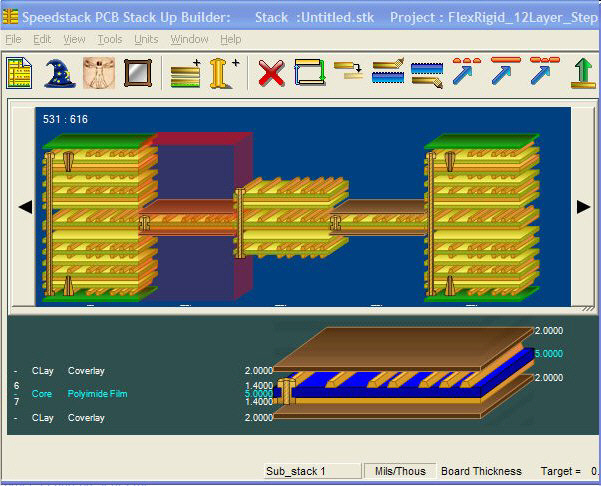Click the Sub_stack 1 status field
This screenshot has width=601, height=486.
(312, 471)
